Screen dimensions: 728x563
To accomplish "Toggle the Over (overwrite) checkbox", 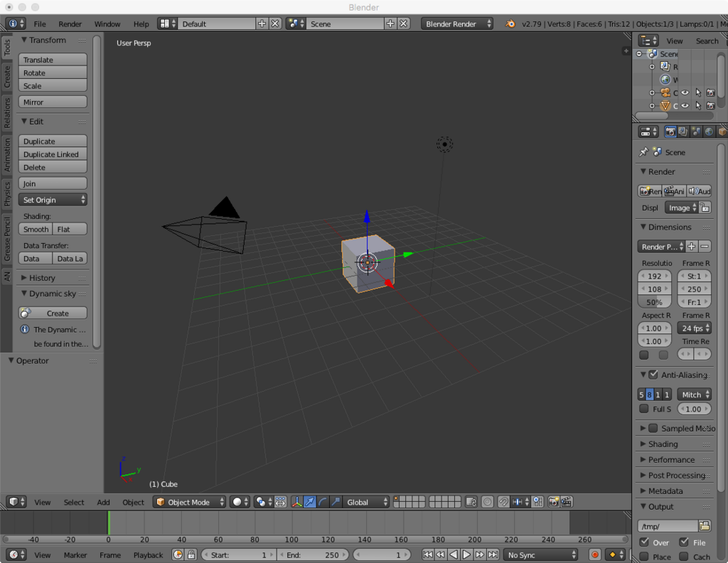I will coord(643,542).
